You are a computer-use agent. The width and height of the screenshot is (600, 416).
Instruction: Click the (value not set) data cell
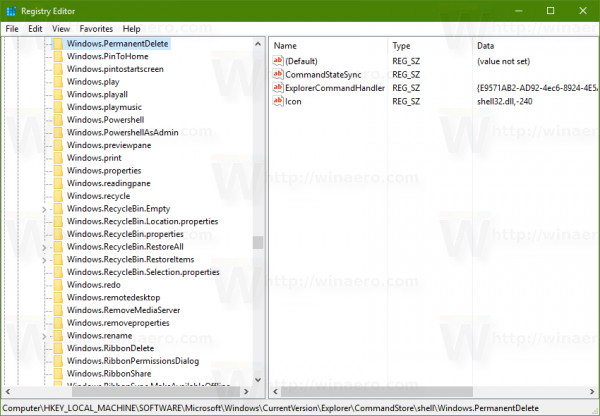click(504, 61)
